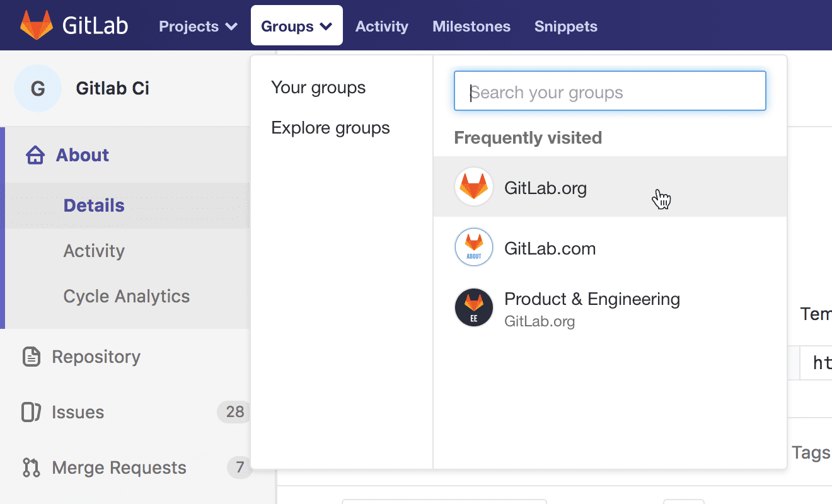This screenshot has width=832, height=504.
Task: Click the Product & Engineering EE avatar
Action: pos(473,307)
